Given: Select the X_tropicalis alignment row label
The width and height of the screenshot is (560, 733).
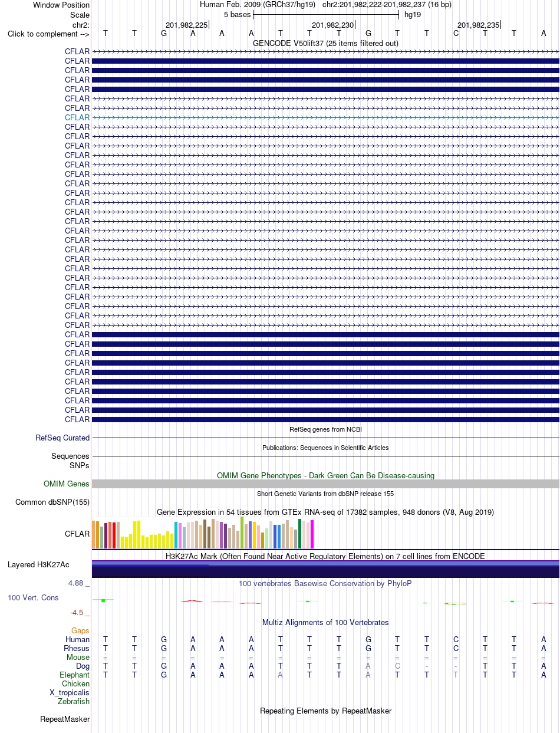Looking at the screenshot, I should coord(70,693).
